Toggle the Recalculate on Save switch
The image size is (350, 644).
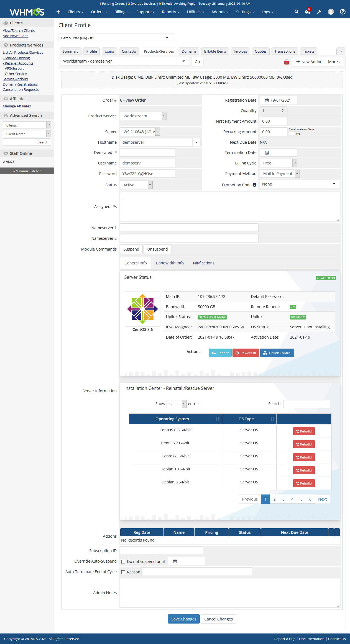295,133
